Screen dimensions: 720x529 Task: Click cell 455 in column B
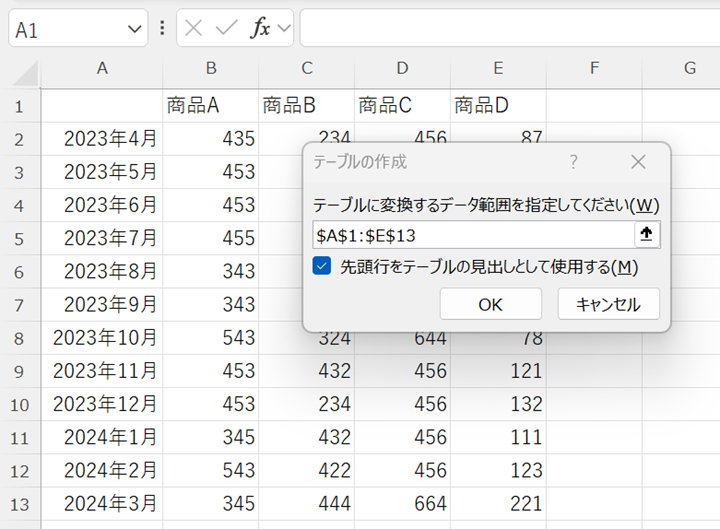point(211,238)
